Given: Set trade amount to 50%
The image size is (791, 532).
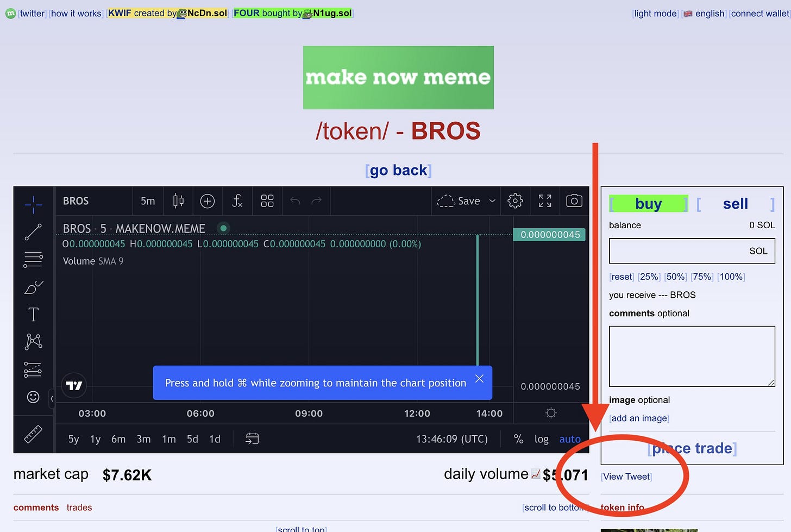Looking at the screenshot, I should (676, 277).
